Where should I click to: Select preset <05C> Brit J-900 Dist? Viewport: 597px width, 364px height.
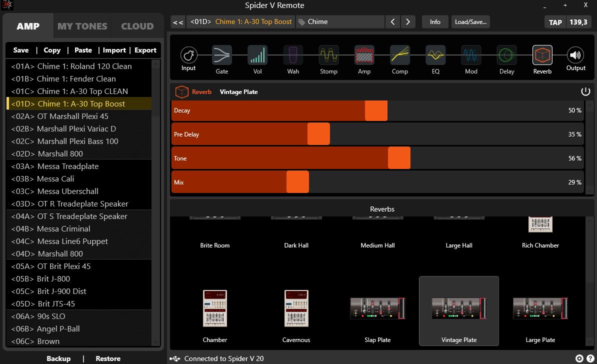tap(79, 291)
